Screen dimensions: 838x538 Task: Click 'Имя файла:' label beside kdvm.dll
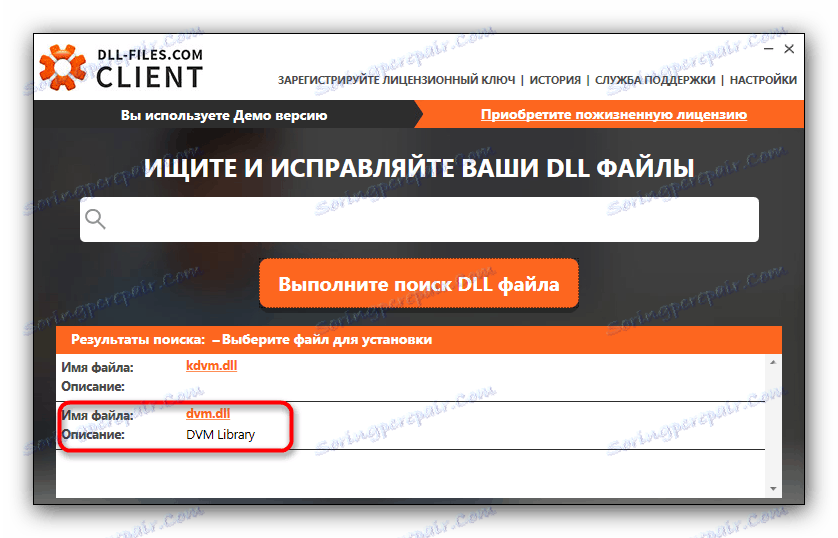(x=97, y=368)
